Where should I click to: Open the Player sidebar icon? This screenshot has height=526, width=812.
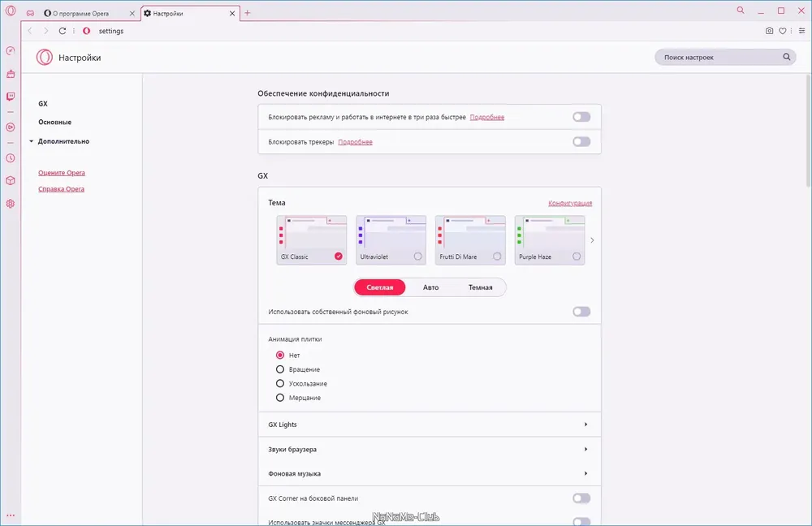click(11, 127)
